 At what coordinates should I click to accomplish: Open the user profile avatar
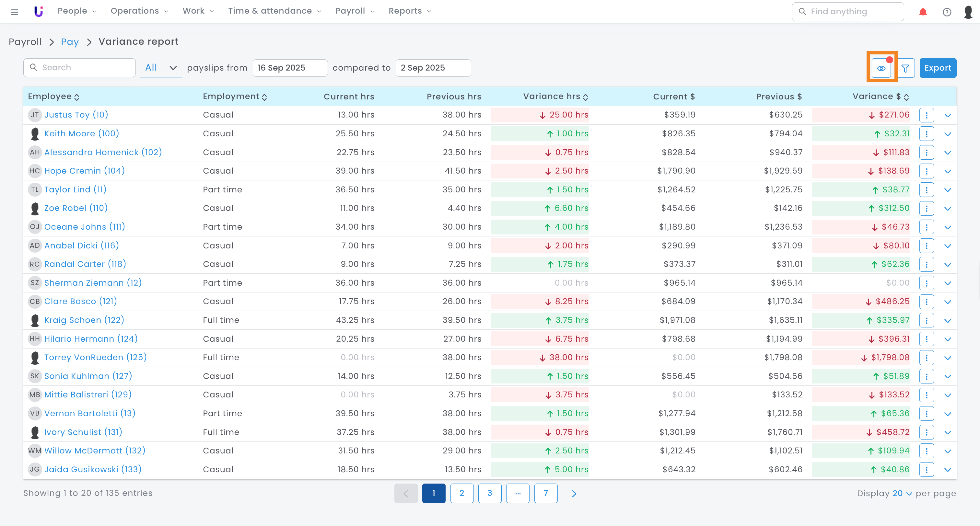968,12
